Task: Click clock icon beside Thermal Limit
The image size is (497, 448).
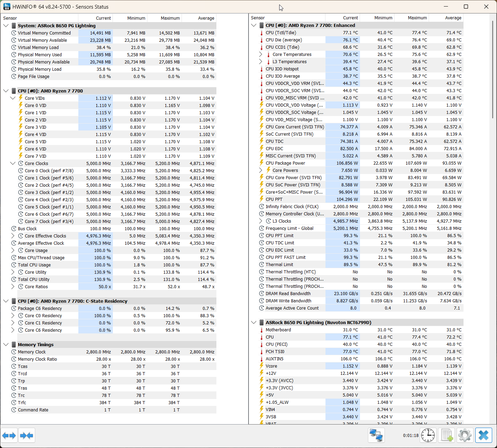Action: point(262,264)
